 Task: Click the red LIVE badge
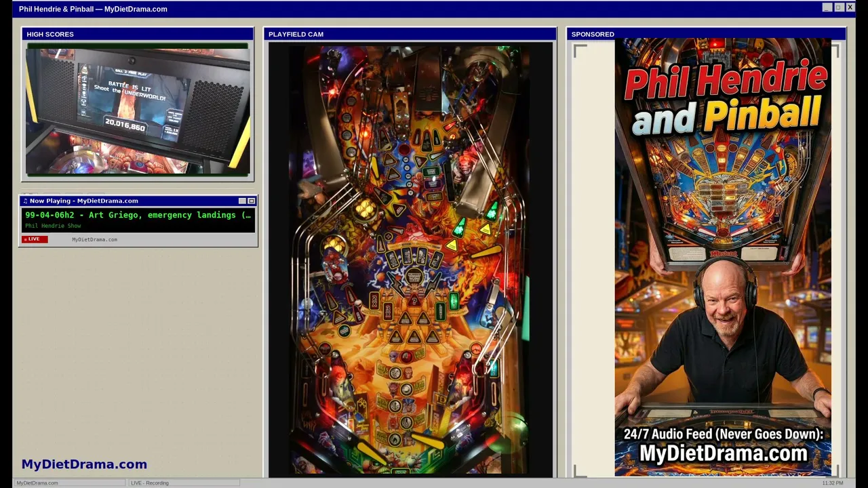click(35, 239)
